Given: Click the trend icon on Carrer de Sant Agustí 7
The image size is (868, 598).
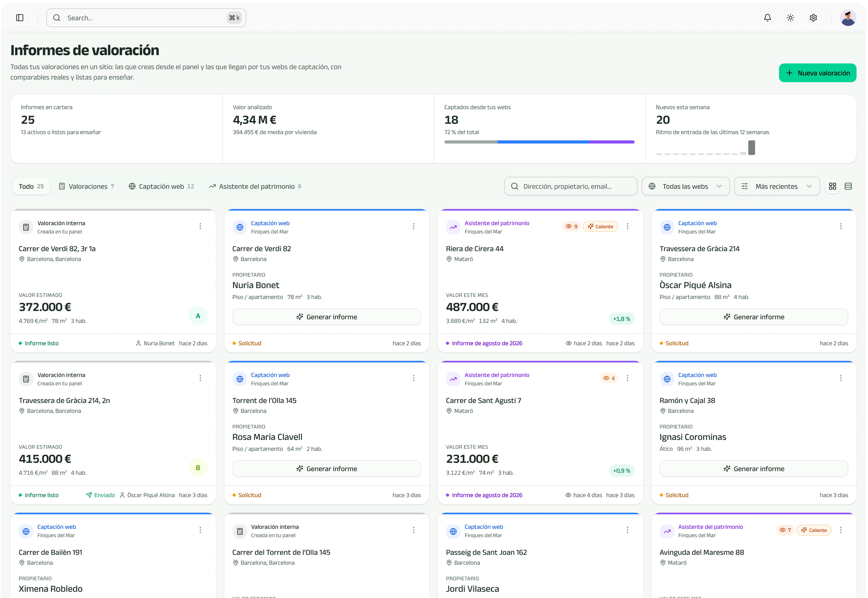Looking at the screenshot, I should point(453,379).
